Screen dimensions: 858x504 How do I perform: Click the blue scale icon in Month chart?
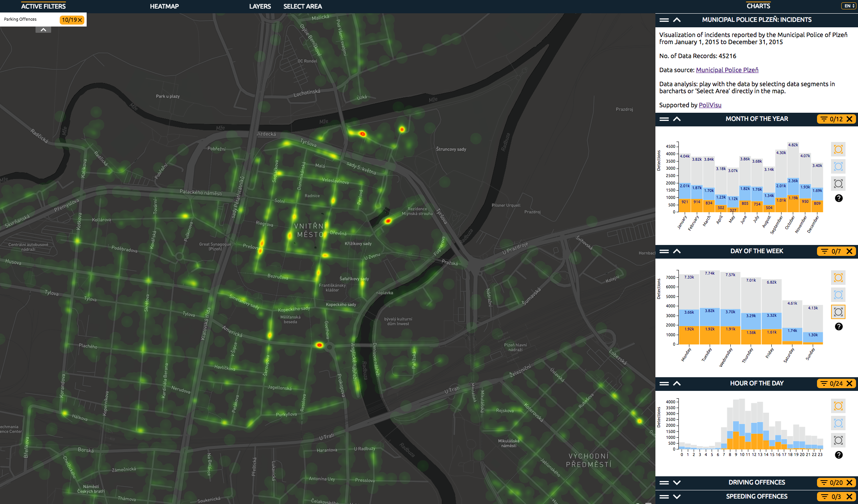tap(838, 167)
